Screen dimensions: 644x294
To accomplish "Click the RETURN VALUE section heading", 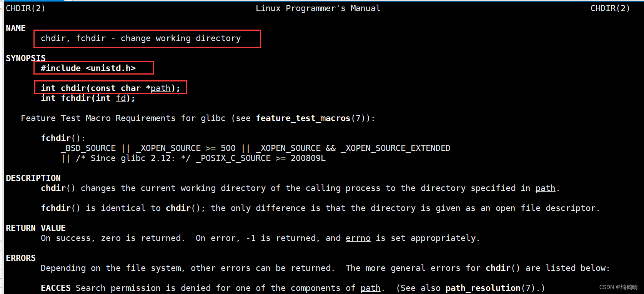I will click(36, 228).
